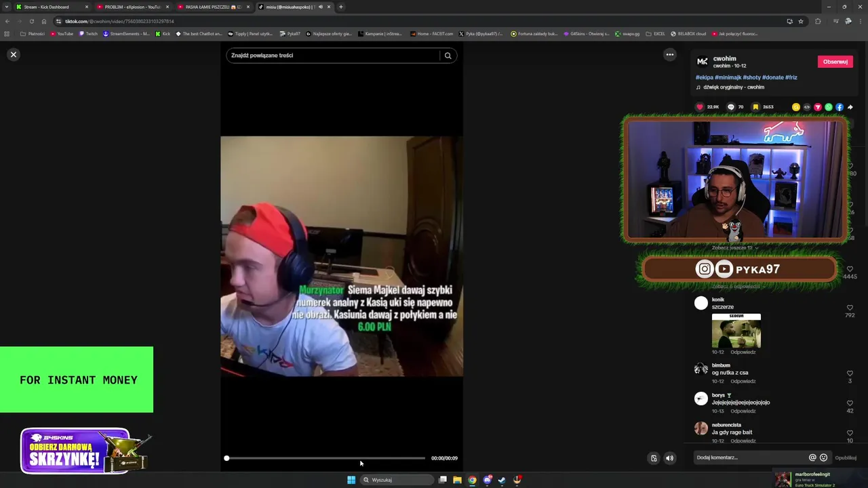This screenshot has height=488, width=868.
Task: Share the video to WhatsApp
Action: point(829,107)
